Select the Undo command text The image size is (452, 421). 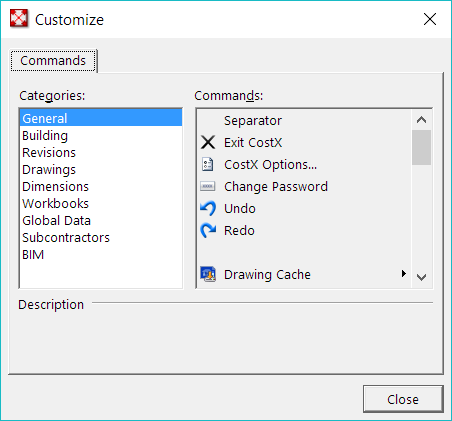click(240, 209)
